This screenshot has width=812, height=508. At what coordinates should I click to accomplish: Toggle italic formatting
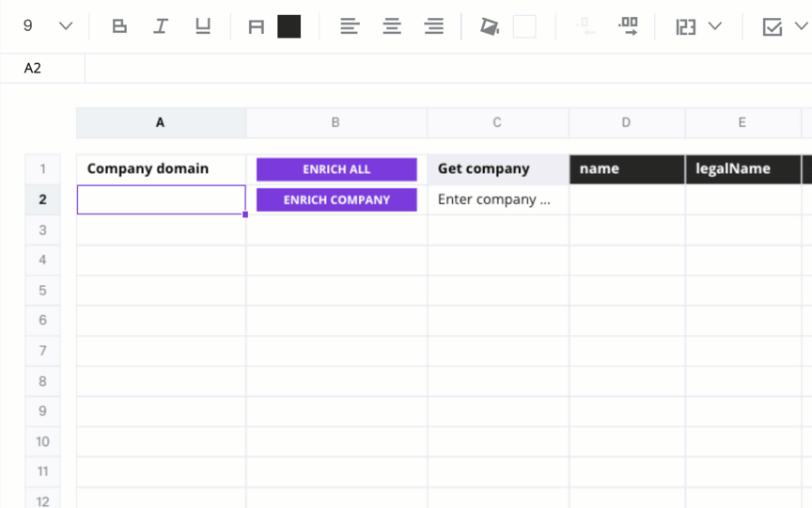[161, 26]
